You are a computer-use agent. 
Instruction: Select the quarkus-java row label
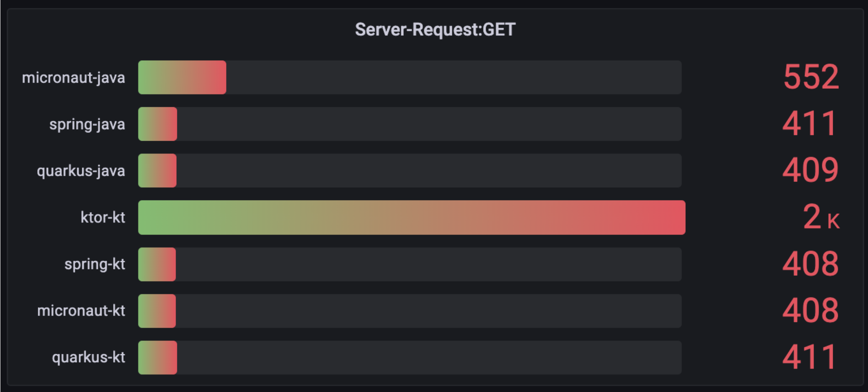point(81,171)
